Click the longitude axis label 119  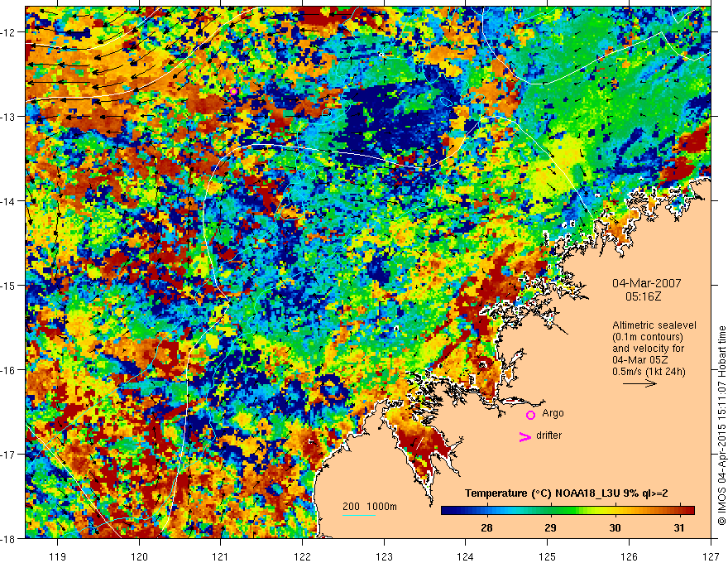[58, 556]
